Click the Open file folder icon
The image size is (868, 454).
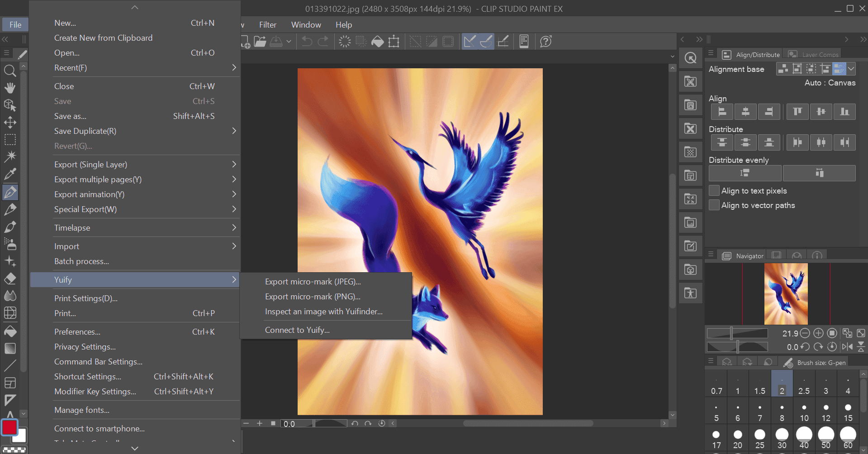260,42
